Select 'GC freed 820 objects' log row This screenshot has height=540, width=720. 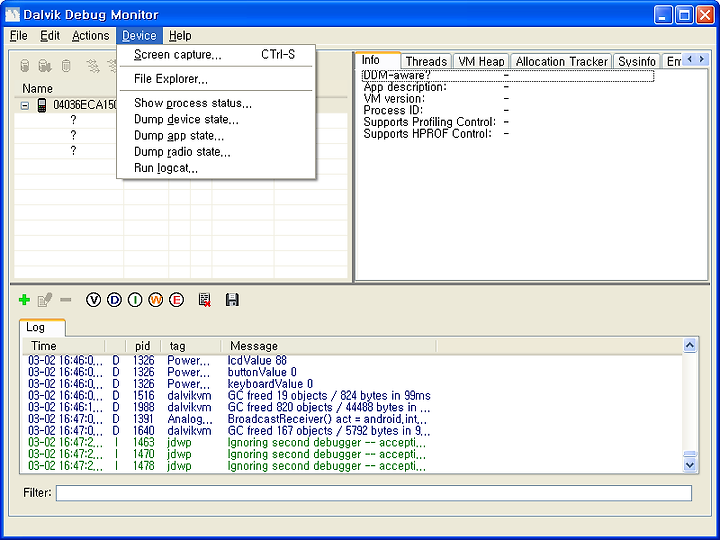(x=351, y=407)
